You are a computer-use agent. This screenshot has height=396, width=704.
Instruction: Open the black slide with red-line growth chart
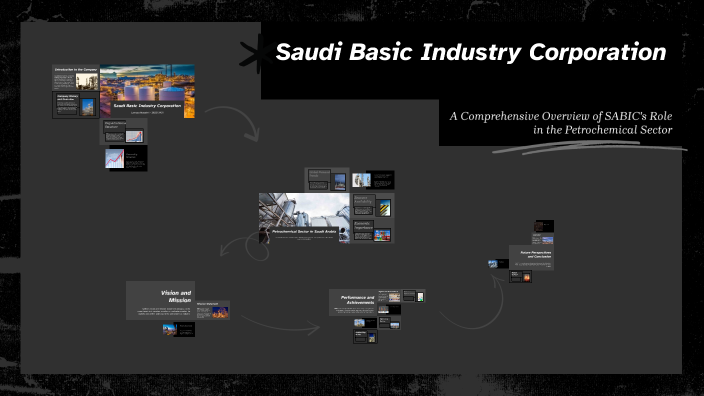(126, 158)
